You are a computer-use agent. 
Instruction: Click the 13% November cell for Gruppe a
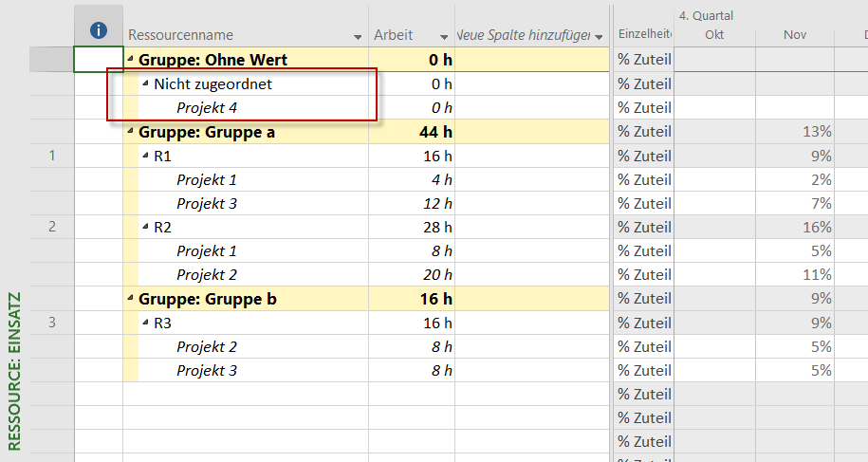[x=795, y=132]
